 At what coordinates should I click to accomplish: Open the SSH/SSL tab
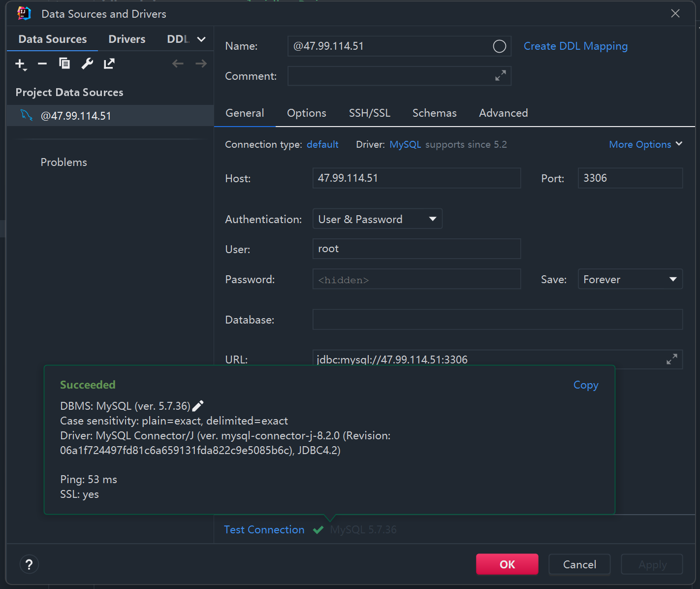tap(370, 113)
